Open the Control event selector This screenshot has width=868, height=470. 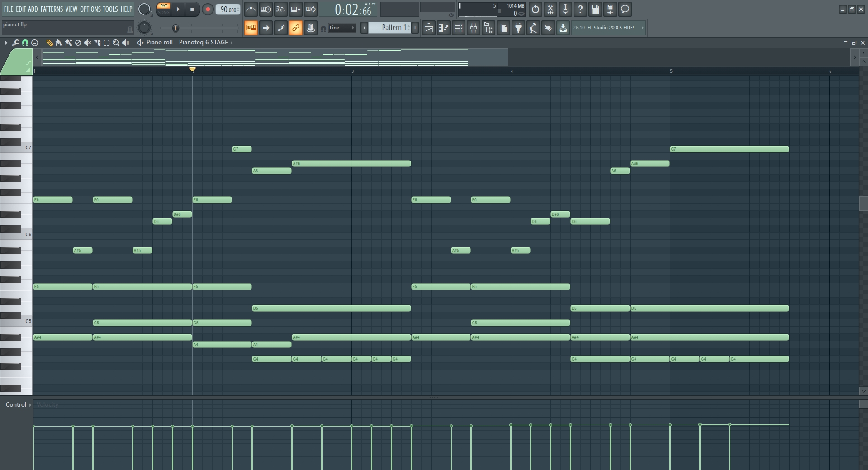18,404
